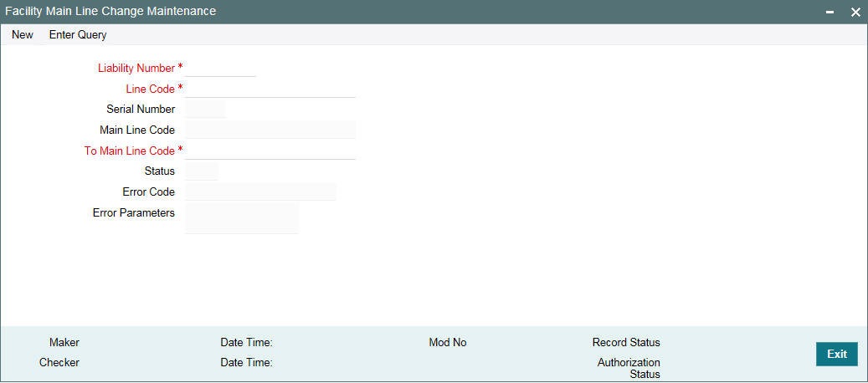
Task: Select the Error Parameters text area
Action: (242, 218)
